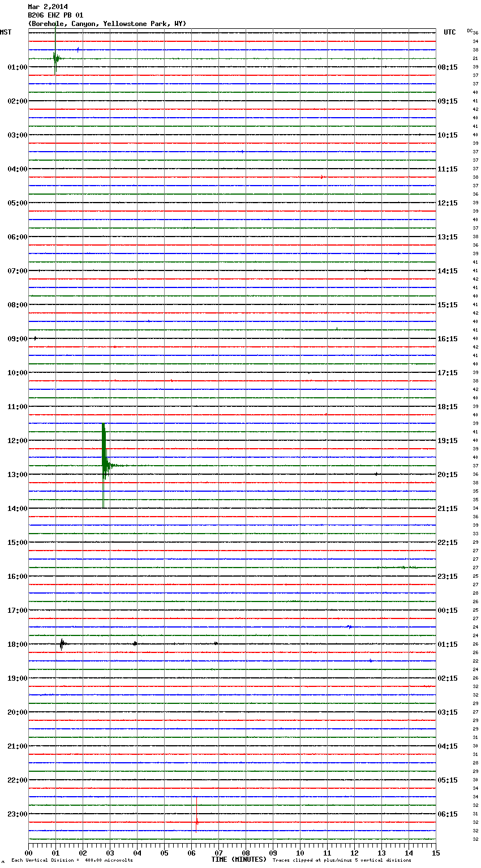Click the red blip on the 04:15 trace
The image size is (481, 868).
click(x=322, y=177)
